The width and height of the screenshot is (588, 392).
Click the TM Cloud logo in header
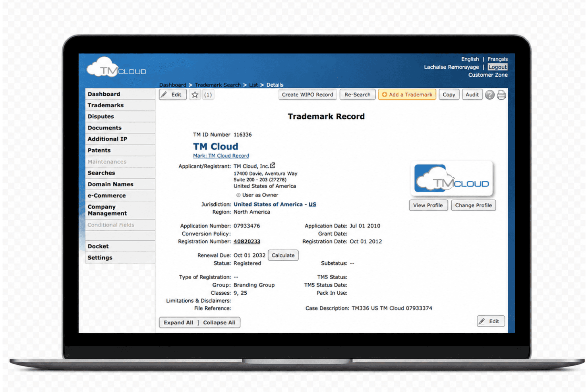pyautogui.click(x=116, y=68)
